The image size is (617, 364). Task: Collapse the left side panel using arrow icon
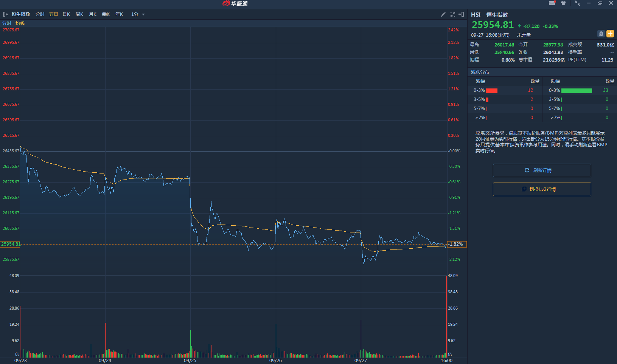tap(6, 14)
